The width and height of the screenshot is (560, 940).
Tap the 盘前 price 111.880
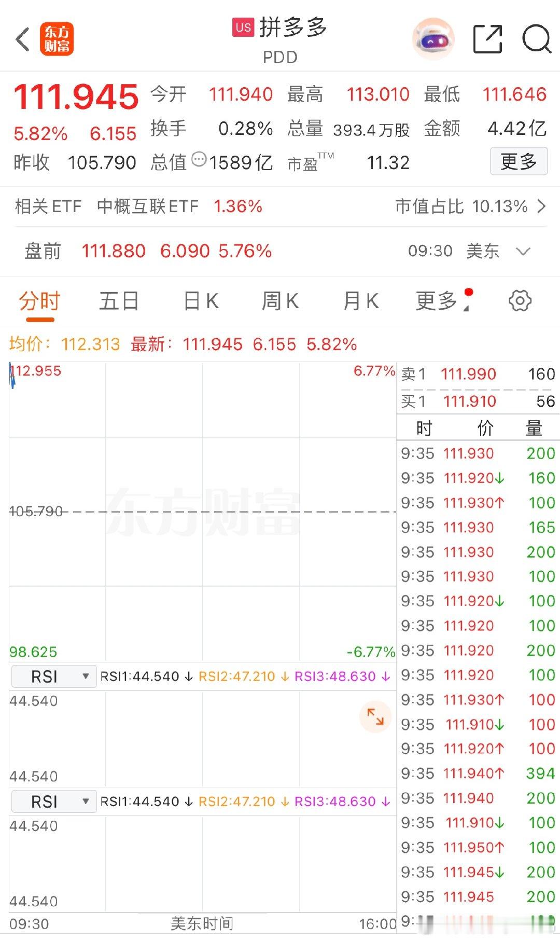[x=114, y=252]
